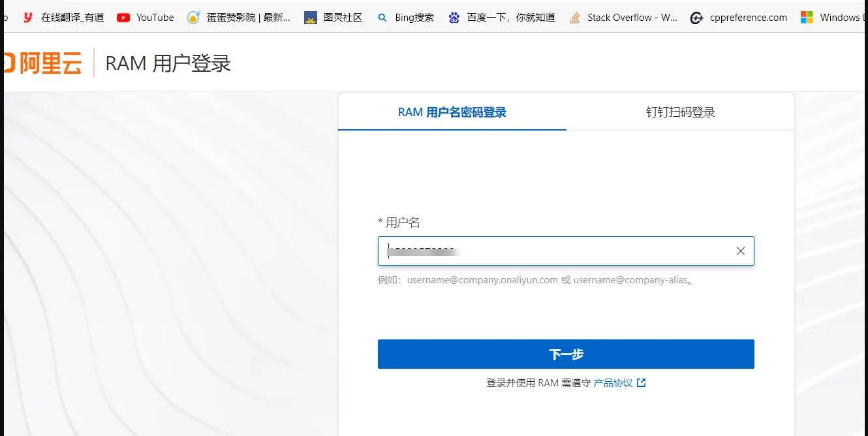Click the 用户名 field label

(x=403, y=223)
